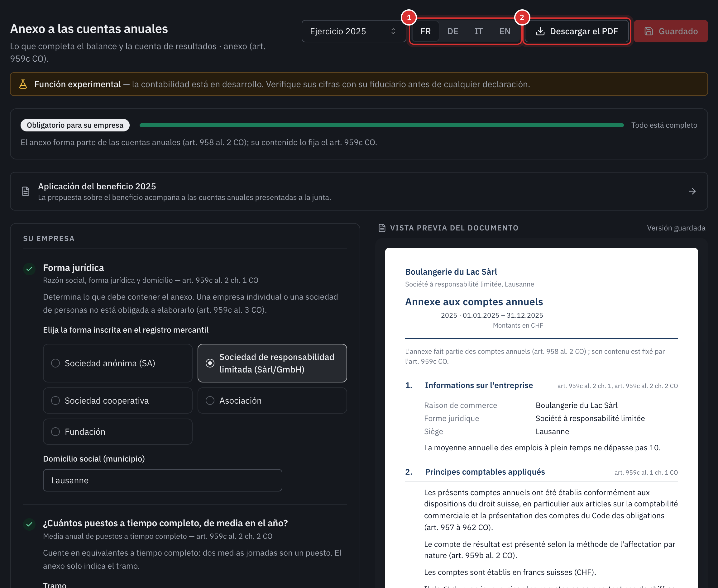
Task: Click the Todo está completo status text
Action: [x=664, y=125]
